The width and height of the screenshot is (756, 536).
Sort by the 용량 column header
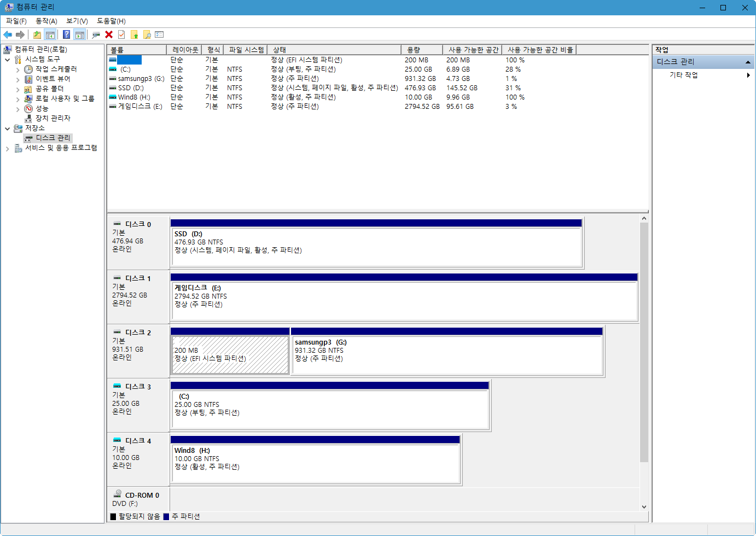click(x=422, y=50)
